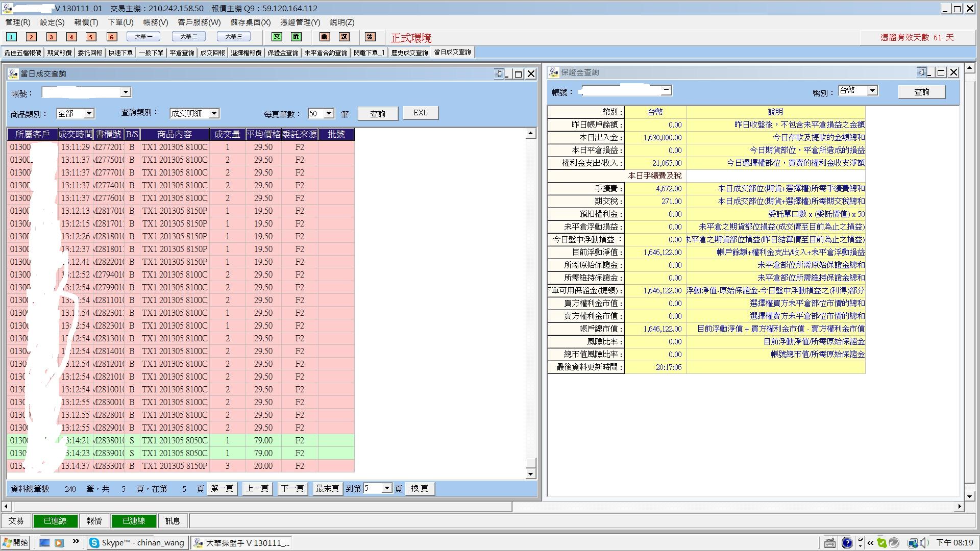Select desktop layout icon 4

point(71,37)
